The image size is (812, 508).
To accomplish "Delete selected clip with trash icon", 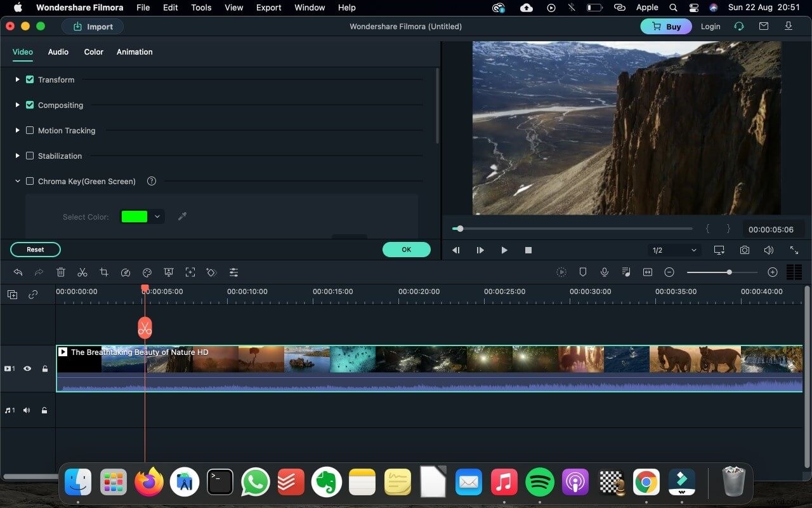I will point(61,272).
